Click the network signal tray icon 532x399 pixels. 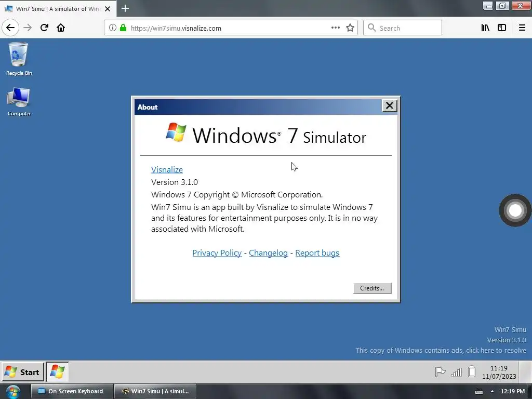click(x=456, y=372)
